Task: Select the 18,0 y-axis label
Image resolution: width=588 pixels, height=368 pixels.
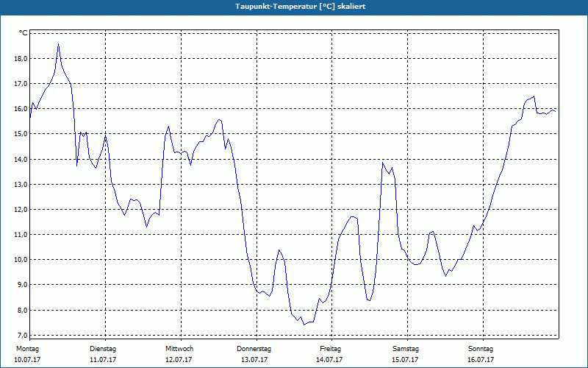Action: tap(21, 59)
